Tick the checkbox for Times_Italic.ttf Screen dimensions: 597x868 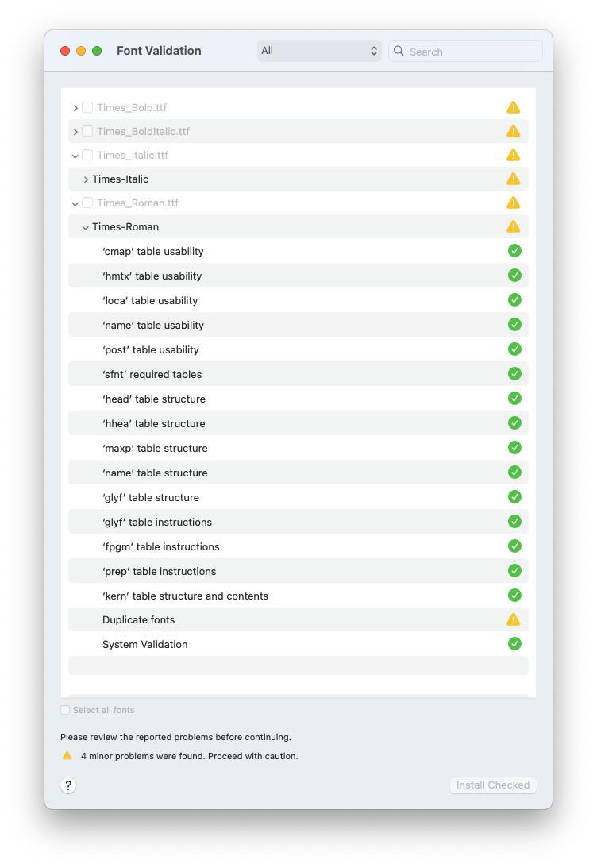(x=87, y=155)
